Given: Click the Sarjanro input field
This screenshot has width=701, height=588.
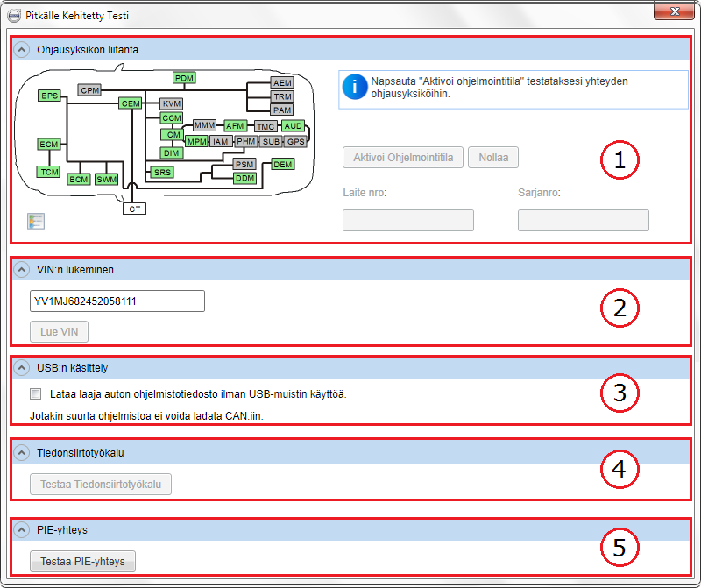Looking at the screenshot, I should tap(584, 221).
